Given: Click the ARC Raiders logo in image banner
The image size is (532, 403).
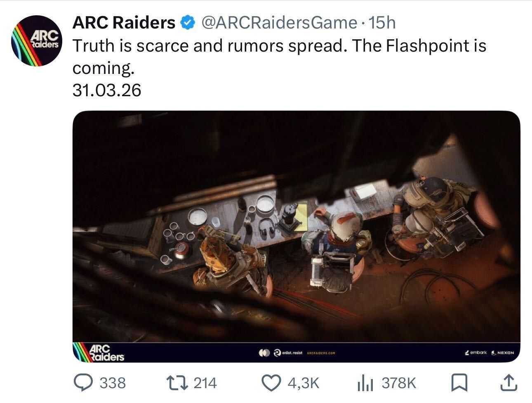Looking at the screenshot, I should tap(99, 353).
